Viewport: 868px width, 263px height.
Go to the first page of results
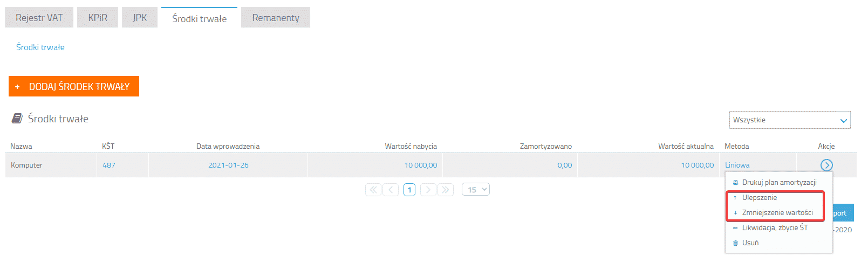coord(373,190)
